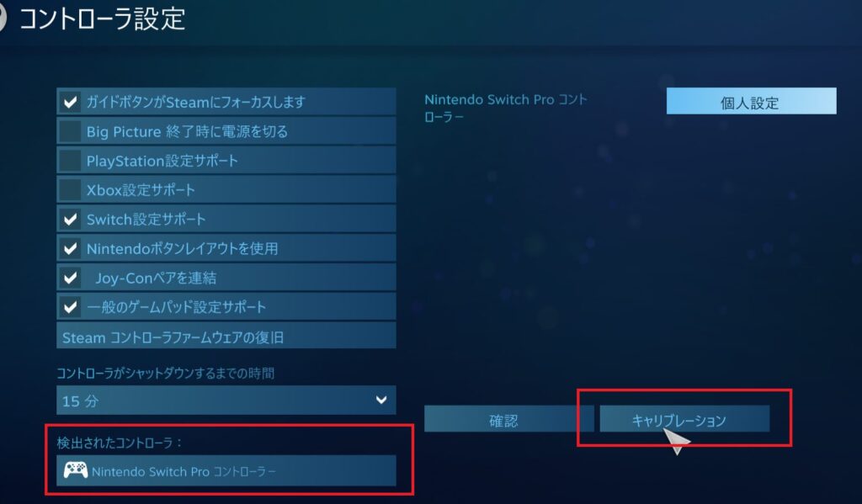
Task: Select Nintendo Switch Pro コントローラー in detected list
Action: coord(226,470)
